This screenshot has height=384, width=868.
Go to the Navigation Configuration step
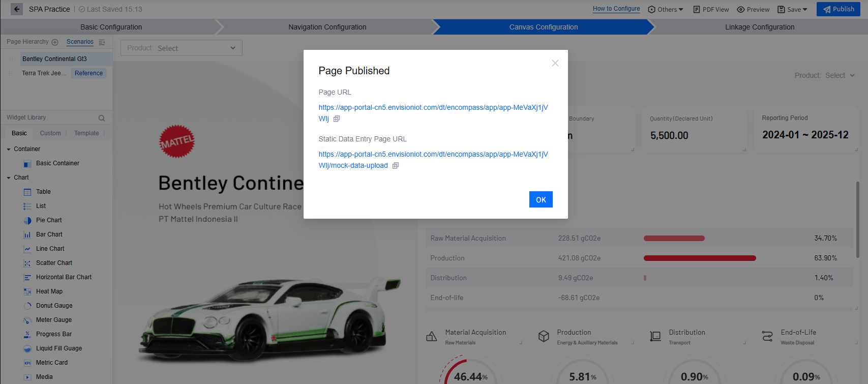tap(327, 27)
